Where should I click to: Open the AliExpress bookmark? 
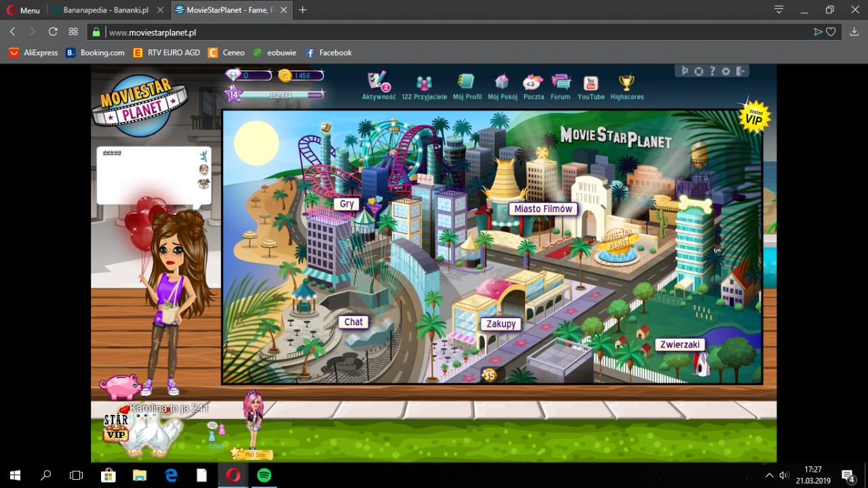(33, 52)
